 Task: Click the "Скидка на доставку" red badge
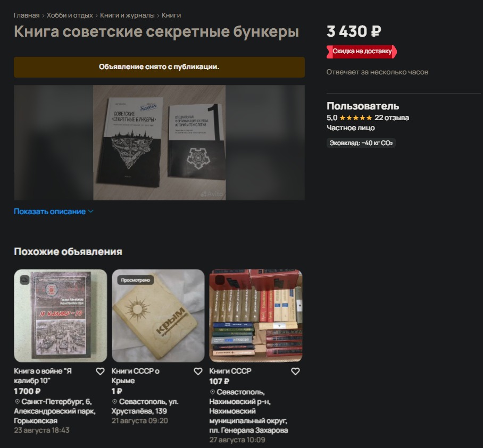click(x=362, y=52)
